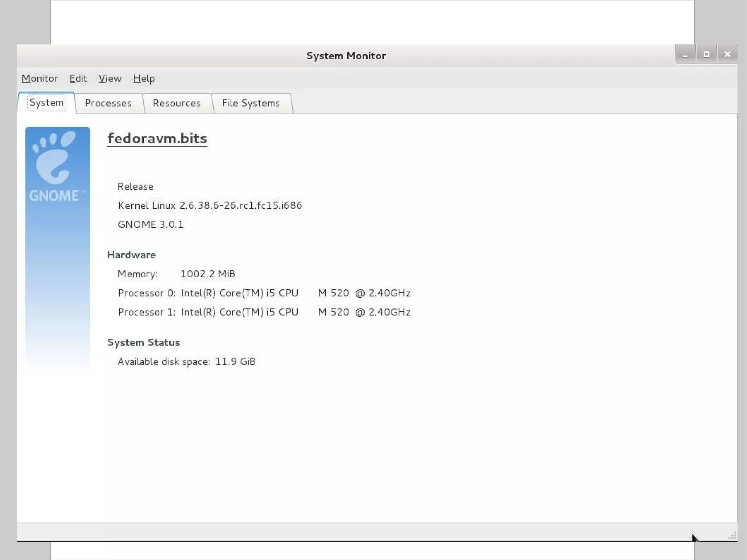The width and height of the screenshot is (747, 560).
Task: Minimize the System Monitor window
Action: point(685,55)
